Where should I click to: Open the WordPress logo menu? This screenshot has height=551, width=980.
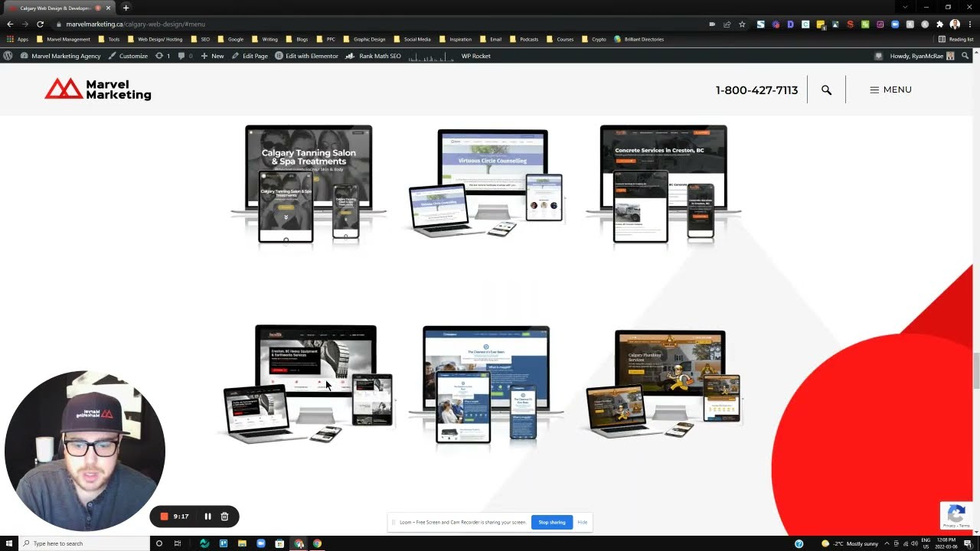8,56
